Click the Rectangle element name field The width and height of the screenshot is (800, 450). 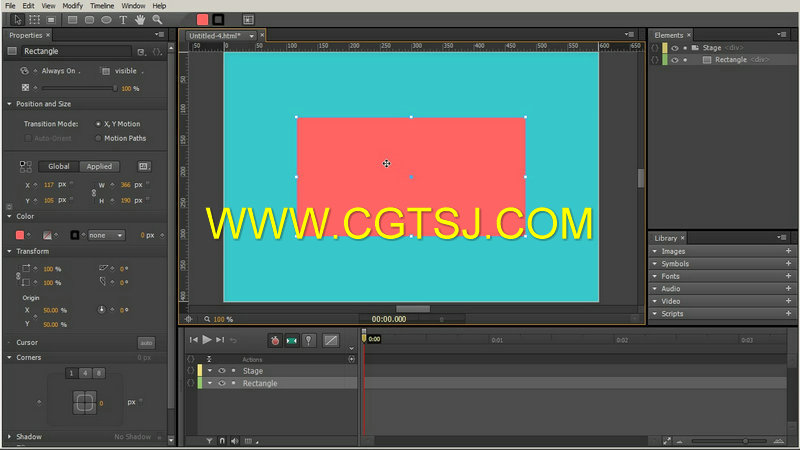(77, 51)
